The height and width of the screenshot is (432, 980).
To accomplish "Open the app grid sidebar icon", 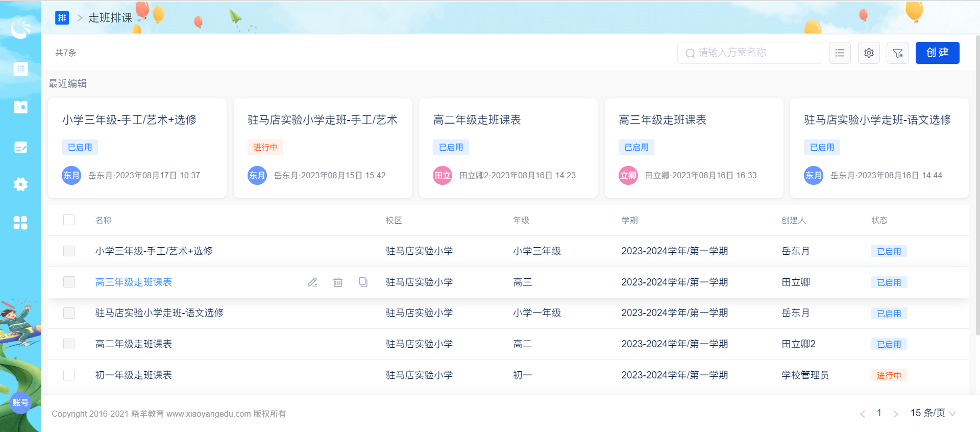I will (x=20, y=223).
